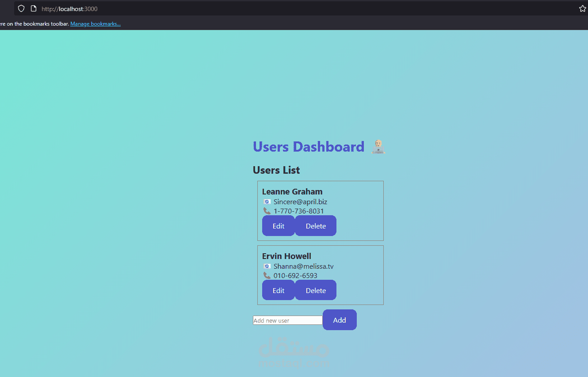Click the Add button to create a user

339,320
